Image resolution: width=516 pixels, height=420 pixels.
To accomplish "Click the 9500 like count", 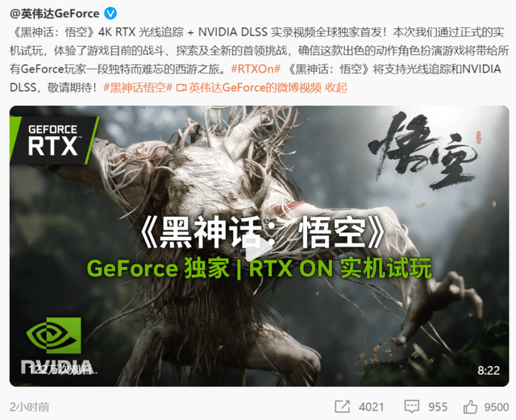I will pyautogui.click(x=497, y=407).
